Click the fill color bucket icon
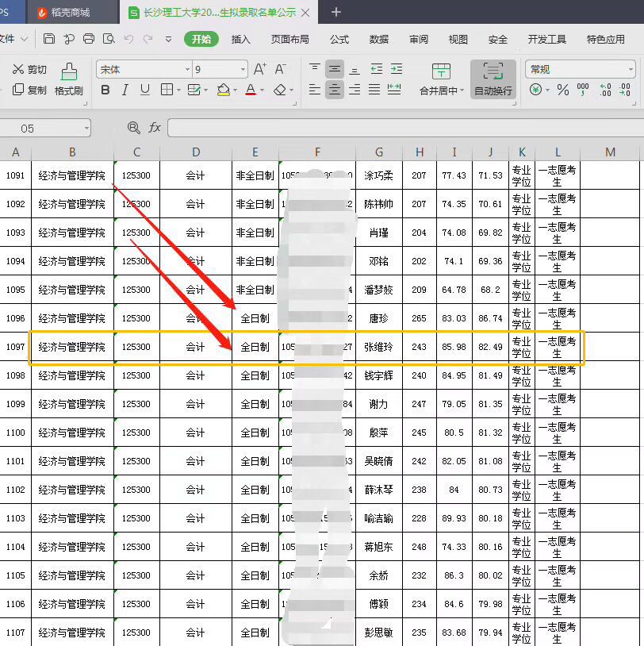The height and width of the screenshot is (646, 644). click(223, 90)
